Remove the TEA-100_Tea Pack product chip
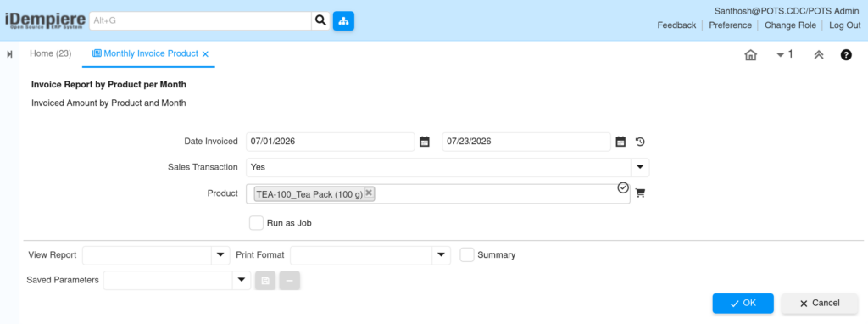Screen dimensions: 868x324 point(370,193)
